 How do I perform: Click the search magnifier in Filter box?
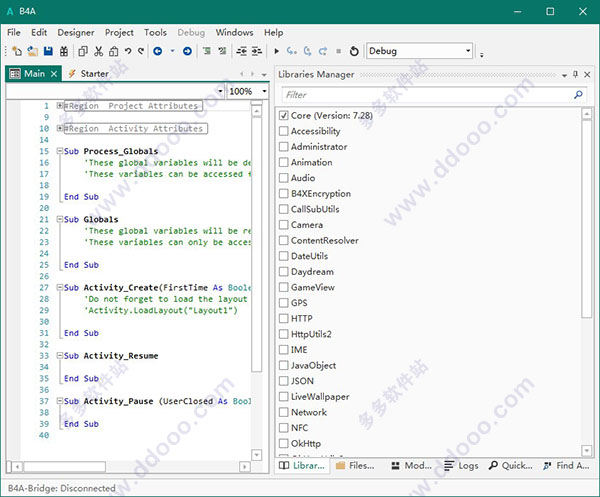pyautogui.click(x=578, y=94)
